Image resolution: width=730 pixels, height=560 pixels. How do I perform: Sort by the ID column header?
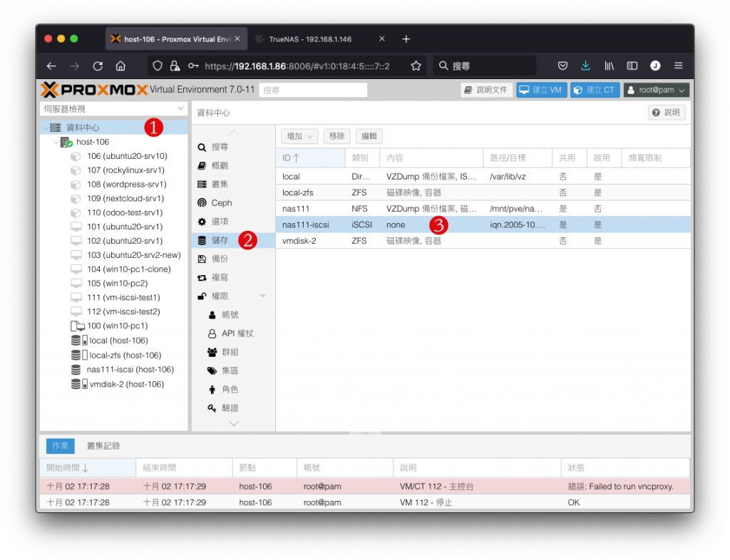point(310,158)
